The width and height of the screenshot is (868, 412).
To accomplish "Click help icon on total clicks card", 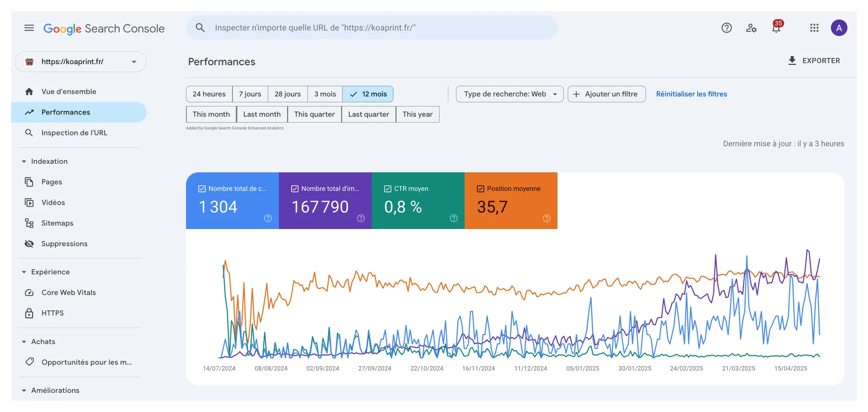I will coord(268,218).
